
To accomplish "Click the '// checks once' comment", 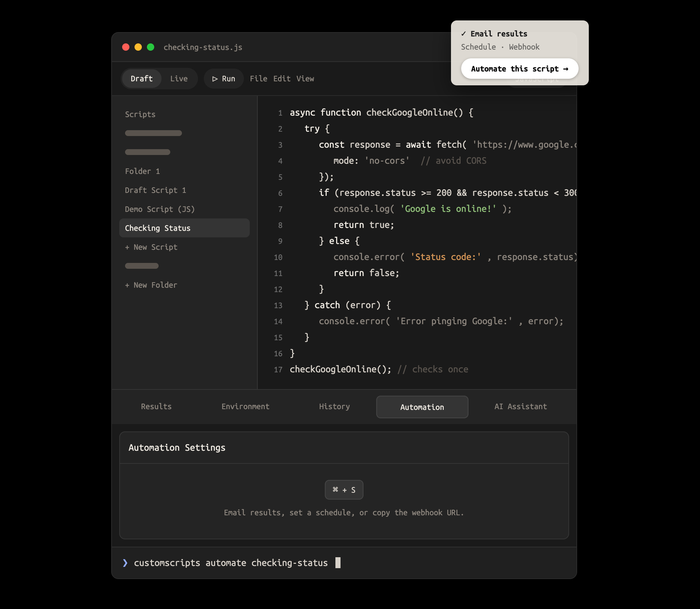I will tap(433, 369).
